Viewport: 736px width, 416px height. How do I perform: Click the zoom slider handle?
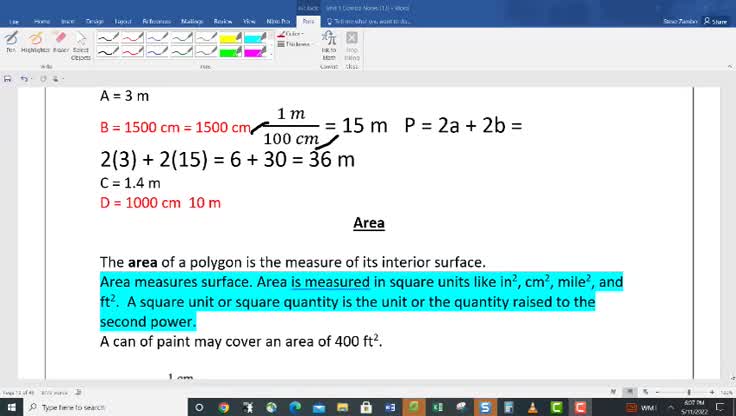pos(689,392)
